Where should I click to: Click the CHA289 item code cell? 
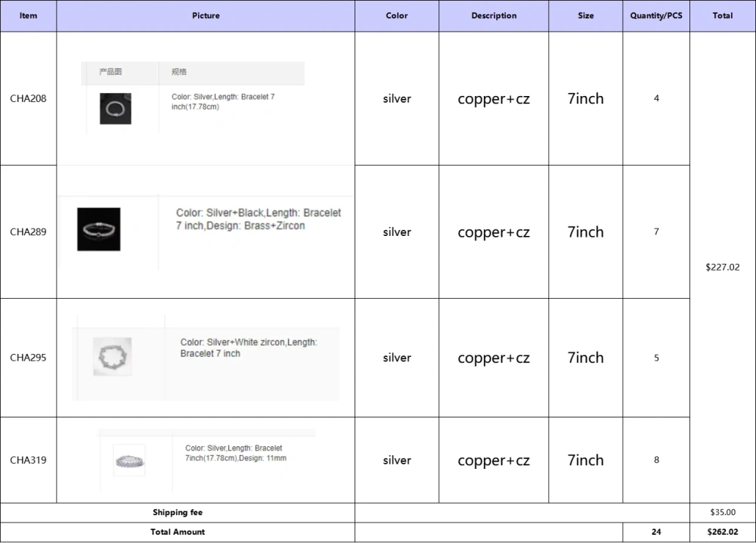point(28,232)
